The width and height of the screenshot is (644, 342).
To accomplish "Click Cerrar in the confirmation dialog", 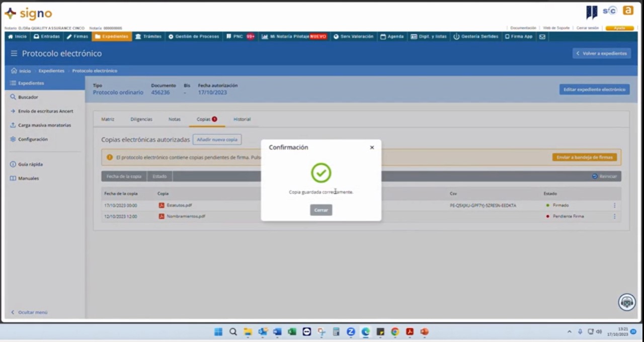I will click(x=321, y=210).
